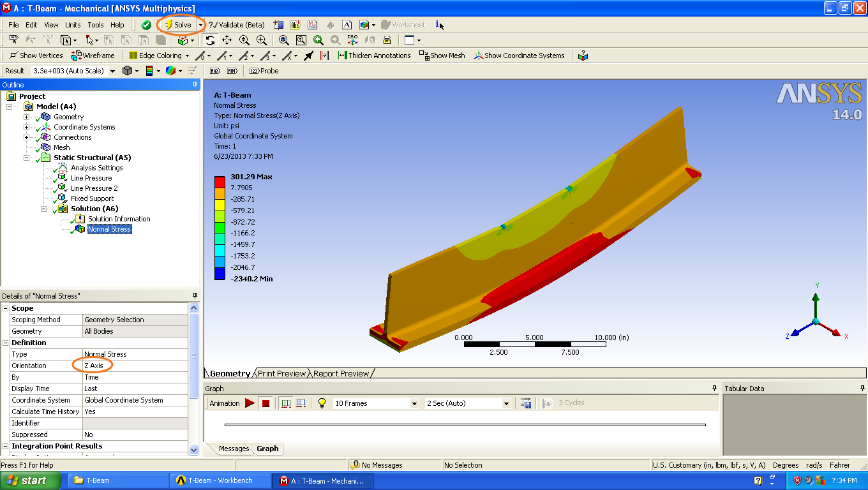
Task: Activate the Probe tool
Action: 264,71
